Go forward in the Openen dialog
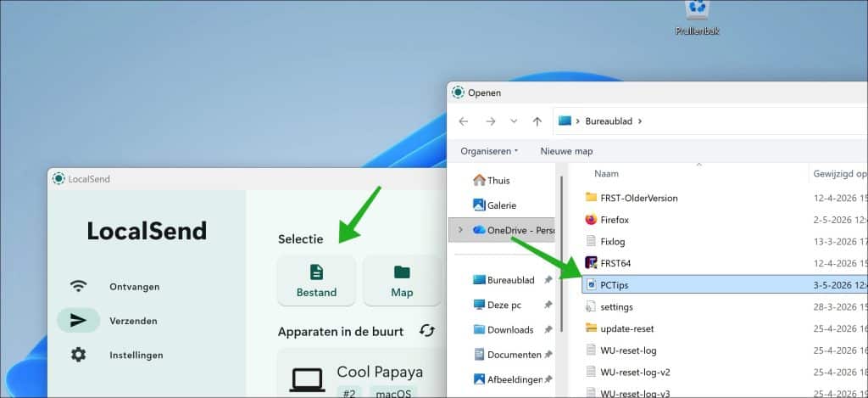The width and height of the screenshot is (868, 398). pos(490,121)
